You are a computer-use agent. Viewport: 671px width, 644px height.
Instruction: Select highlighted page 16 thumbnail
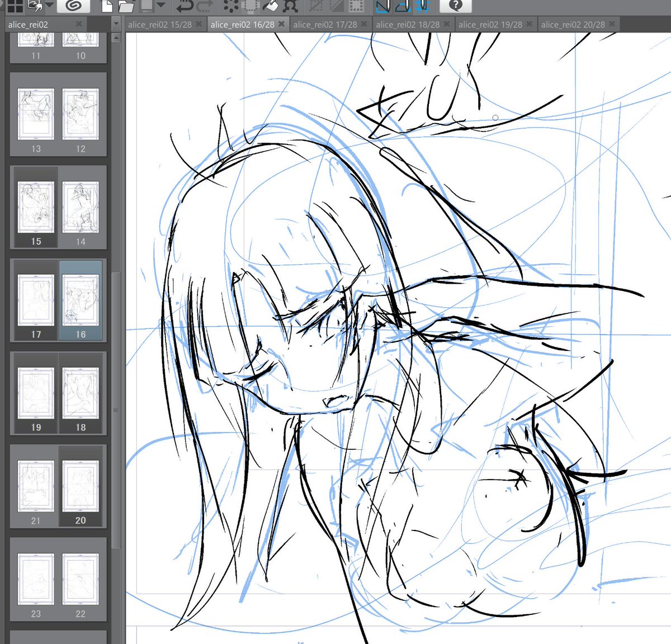(x=81, y=300)
